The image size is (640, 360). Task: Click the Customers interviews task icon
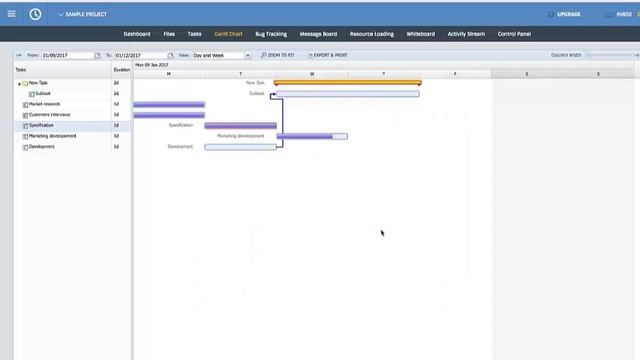coord(25,115)
